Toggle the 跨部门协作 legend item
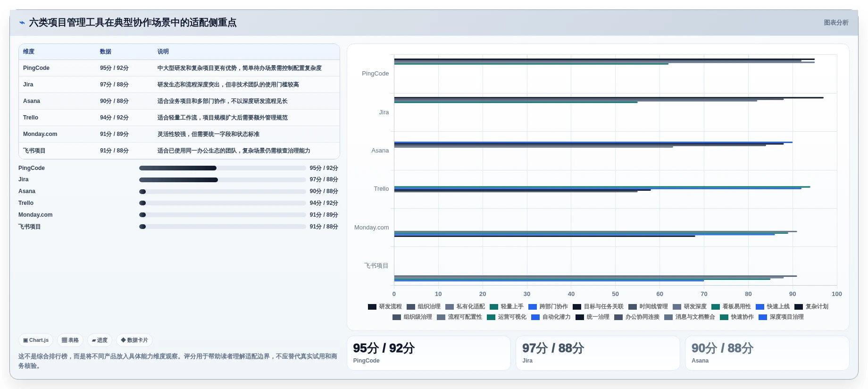Image resolution: width=868 pixels, height=389 pixels. [x=548, y=306]
